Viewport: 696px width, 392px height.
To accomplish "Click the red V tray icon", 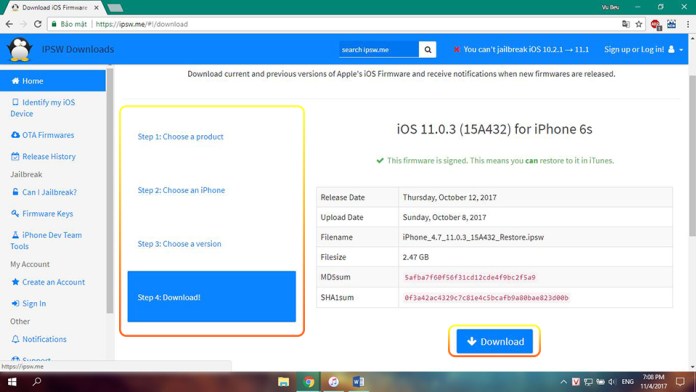I will point(576,382).
